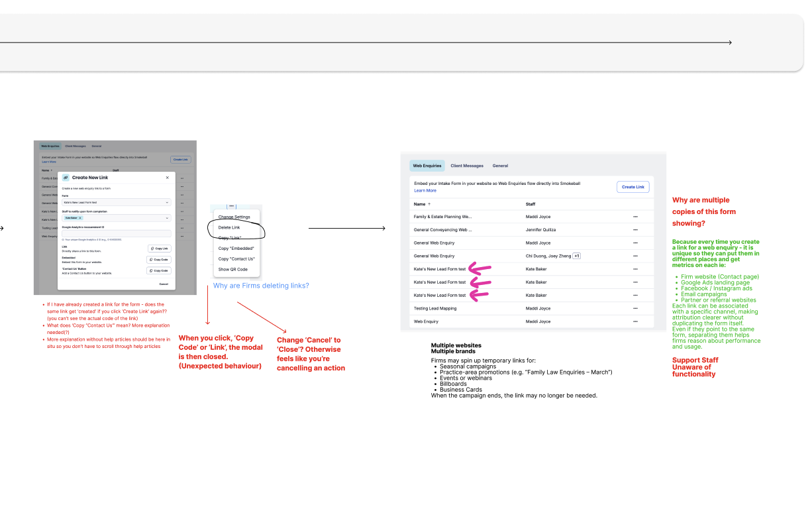Close the Create New Link modal
The width and height of the screenshot is (812, 509).
167,178
